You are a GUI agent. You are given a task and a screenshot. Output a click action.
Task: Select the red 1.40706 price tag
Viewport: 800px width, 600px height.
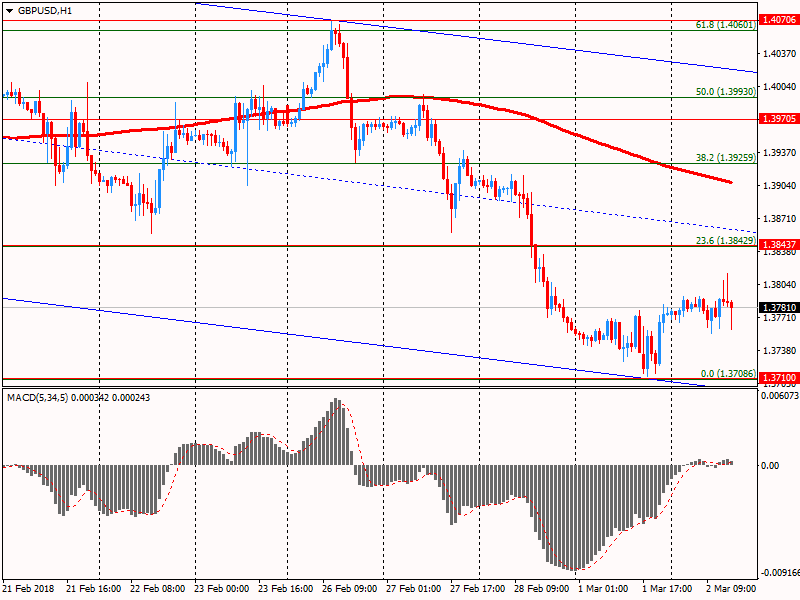click(x=778, y=20)
